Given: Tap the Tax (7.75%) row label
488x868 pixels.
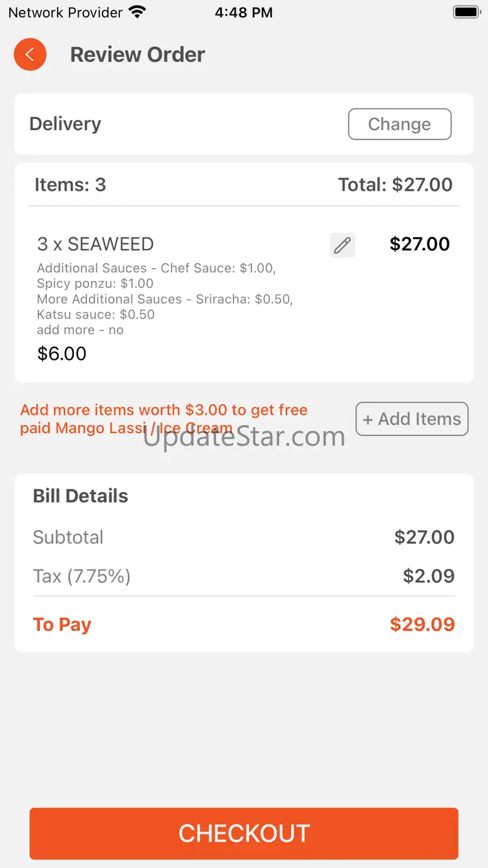Looking at the screenshot, I should coord(82,576).
